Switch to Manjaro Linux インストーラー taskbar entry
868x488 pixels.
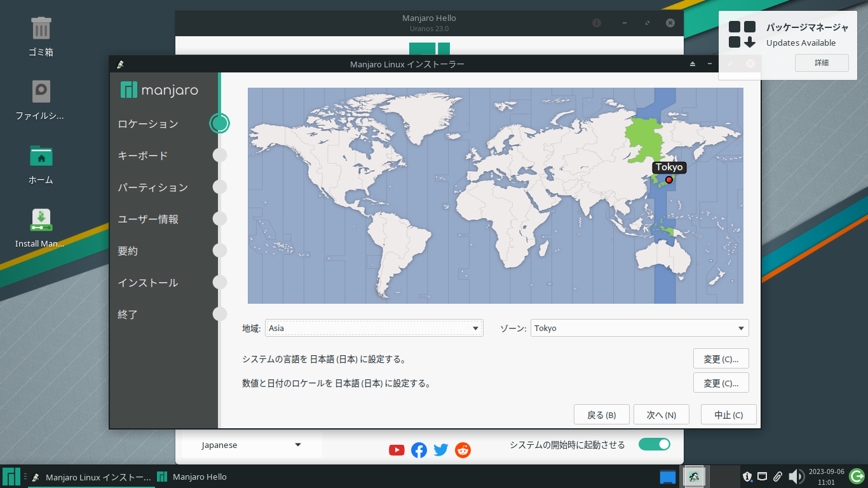pyautogui.click(x=92, y=477)
